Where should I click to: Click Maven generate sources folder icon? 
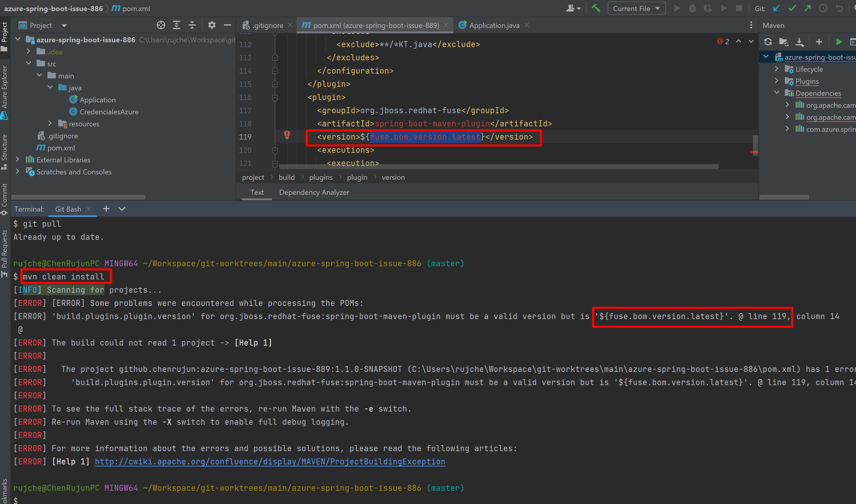point(784,42)
